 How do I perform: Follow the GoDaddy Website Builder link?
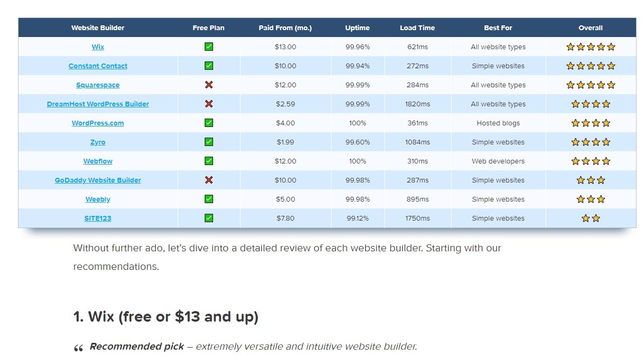click(x=98, y=180)
